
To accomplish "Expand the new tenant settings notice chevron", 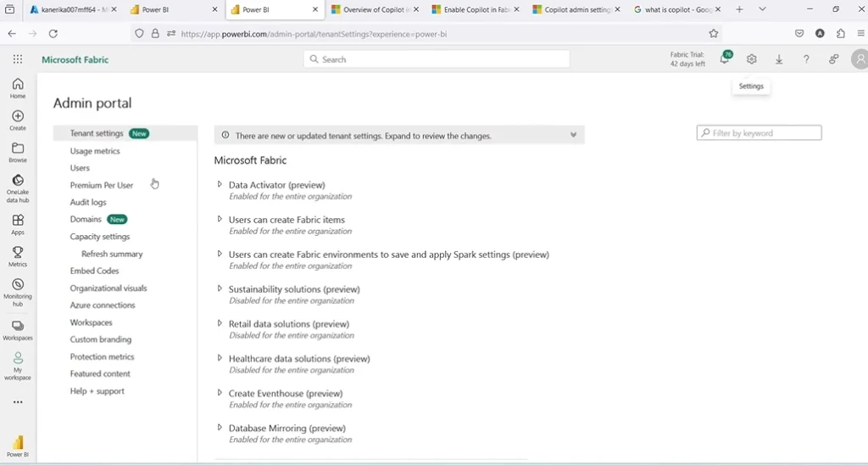I will click(x=574, y=135).
